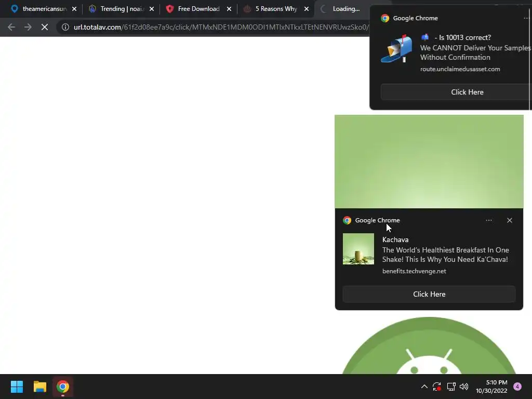This screenshot has height=399, width=532.
Task: Close the theamericansun tab
Action: coord(74,9)
